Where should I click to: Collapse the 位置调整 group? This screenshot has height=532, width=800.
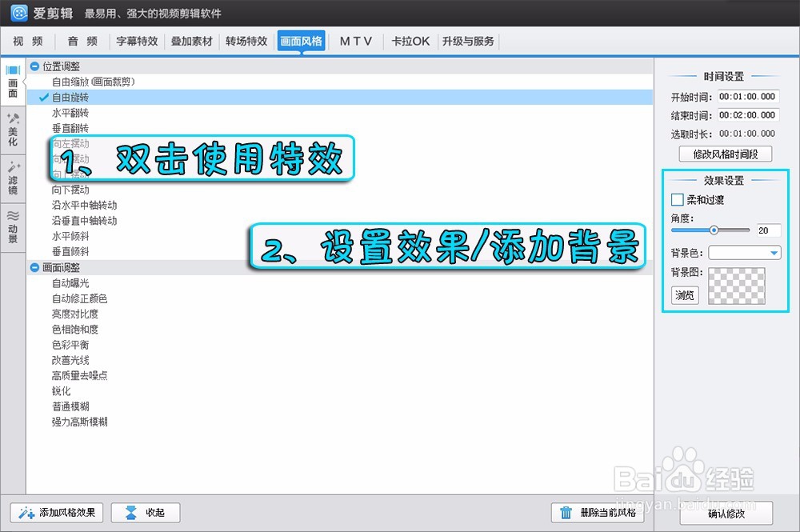(x=34, y=66)
